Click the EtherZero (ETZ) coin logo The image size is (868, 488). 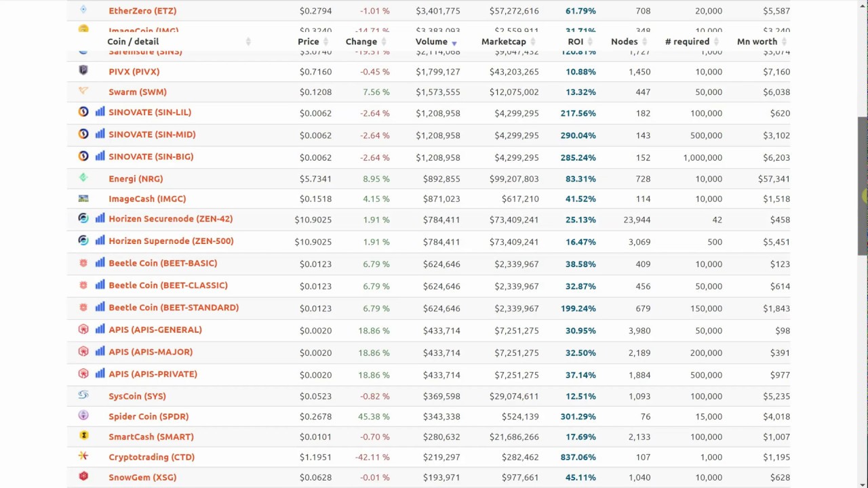click(83, 9)
